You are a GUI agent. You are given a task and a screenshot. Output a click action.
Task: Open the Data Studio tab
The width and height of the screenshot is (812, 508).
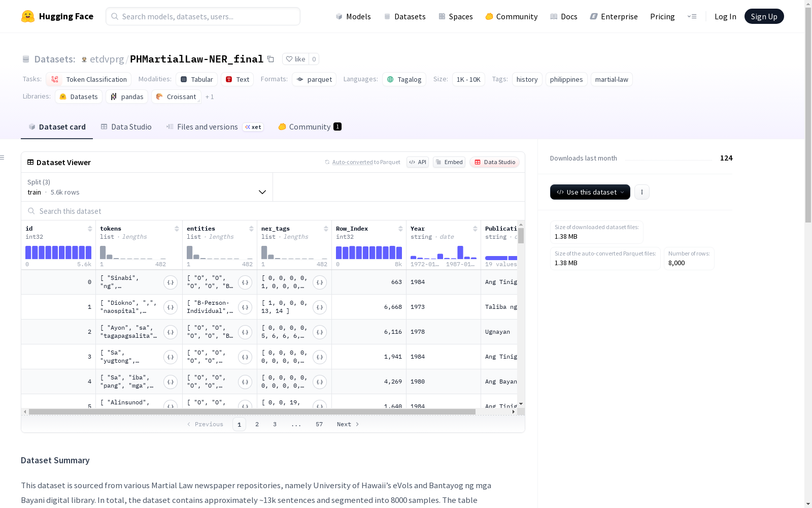(126, 127)
